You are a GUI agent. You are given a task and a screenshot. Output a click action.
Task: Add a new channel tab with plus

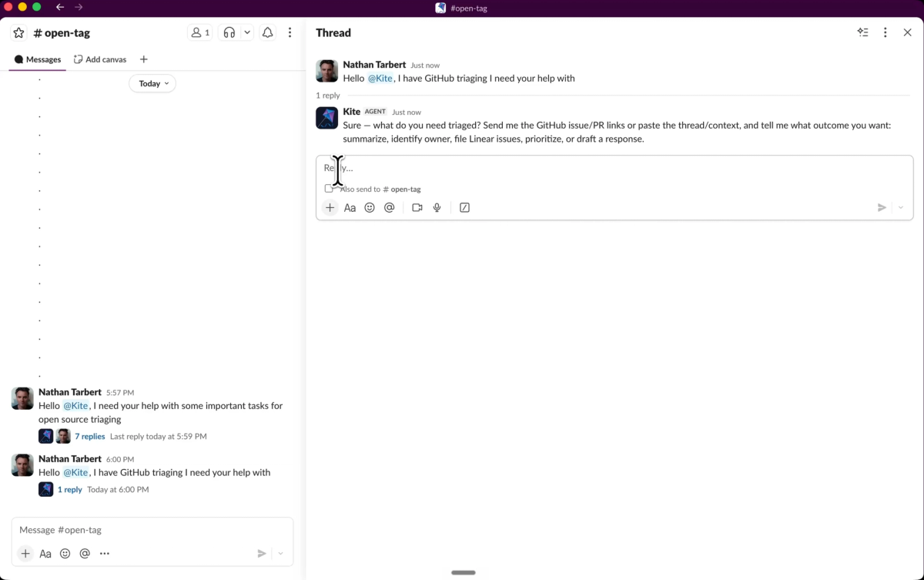(x=144, y=59)
